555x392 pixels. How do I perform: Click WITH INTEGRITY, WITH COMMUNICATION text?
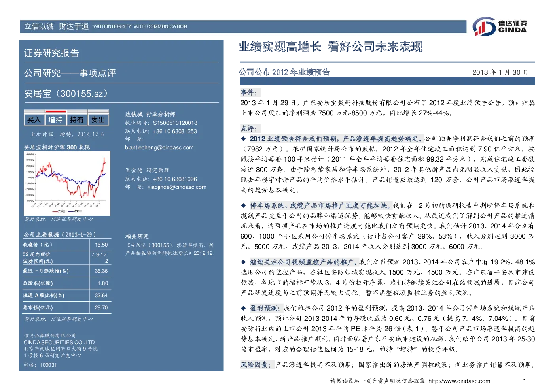(x=140, y=26)
